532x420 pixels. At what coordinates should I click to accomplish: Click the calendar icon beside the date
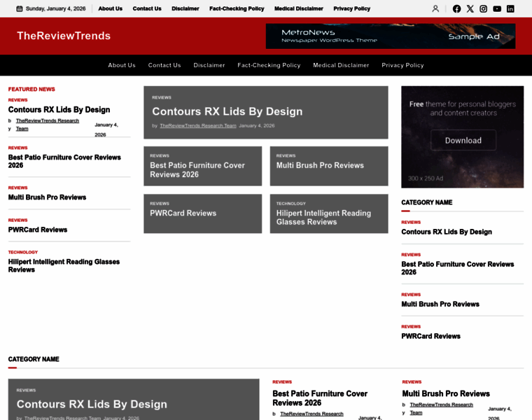pos(20,8)
